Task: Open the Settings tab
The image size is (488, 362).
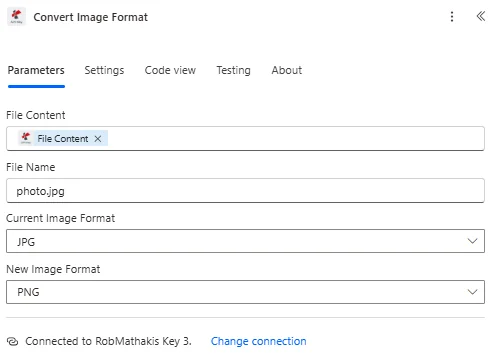Action: point(104,70)
